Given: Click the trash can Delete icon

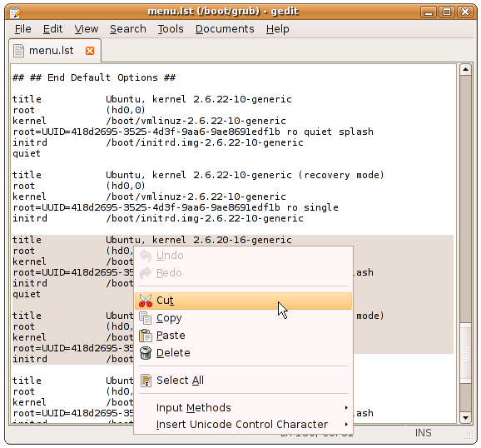Looking at the screenshot, I should tap(146, 353).
